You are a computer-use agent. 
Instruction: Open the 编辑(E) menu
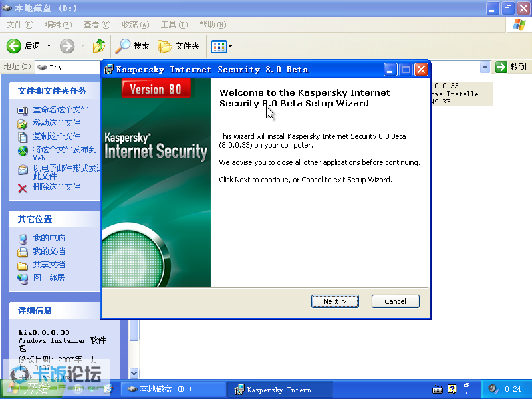[x=59, y=25]
